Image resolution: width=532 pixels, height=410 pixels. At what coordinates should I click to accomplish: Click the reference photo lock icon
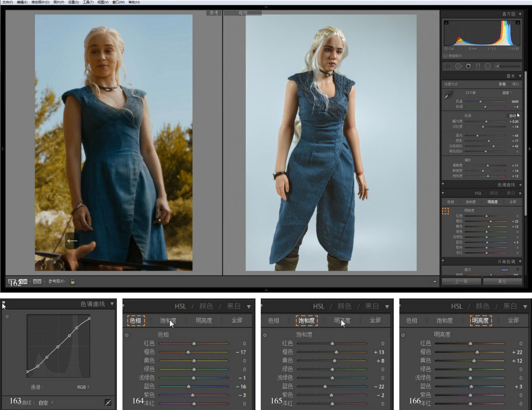coord(73,282)
